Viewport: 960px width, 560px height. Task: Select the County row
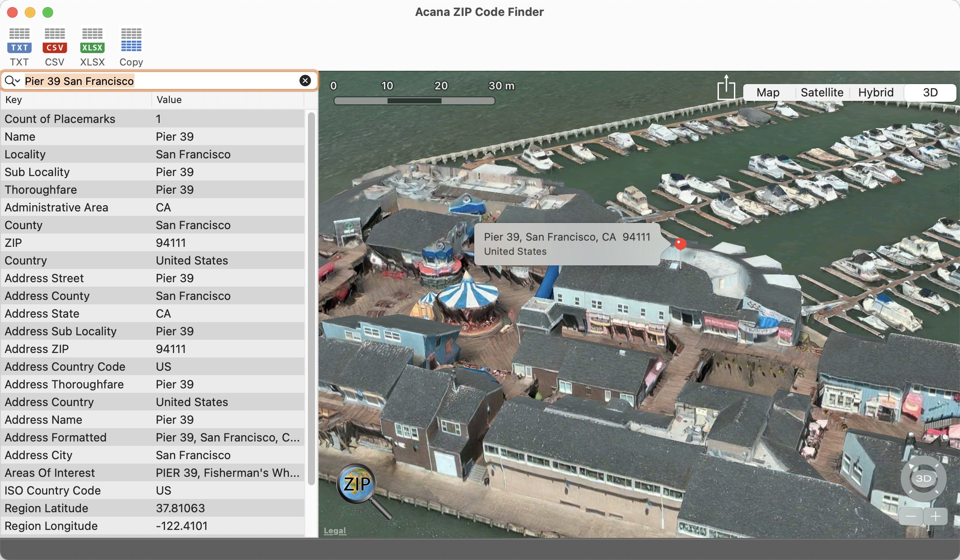tap(153, 225)
